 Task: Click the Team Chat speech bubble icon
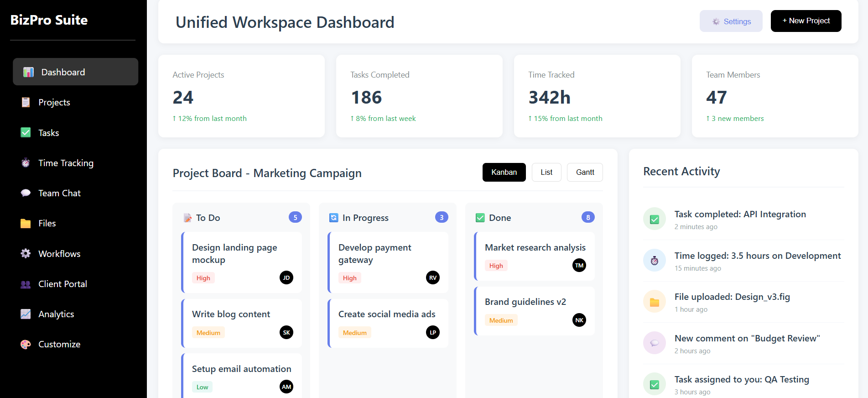click(26, 193)
